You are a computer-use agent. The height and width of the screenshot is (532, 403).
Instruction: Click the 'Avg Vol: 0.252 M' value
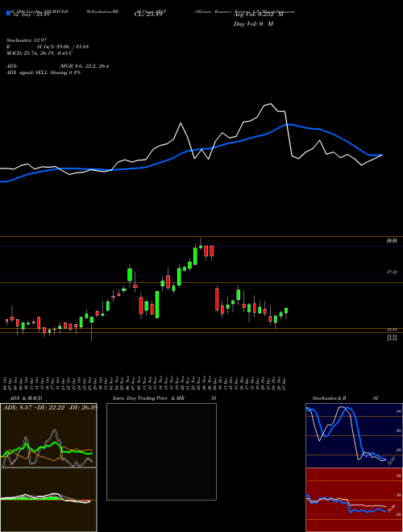pos(258,15)
